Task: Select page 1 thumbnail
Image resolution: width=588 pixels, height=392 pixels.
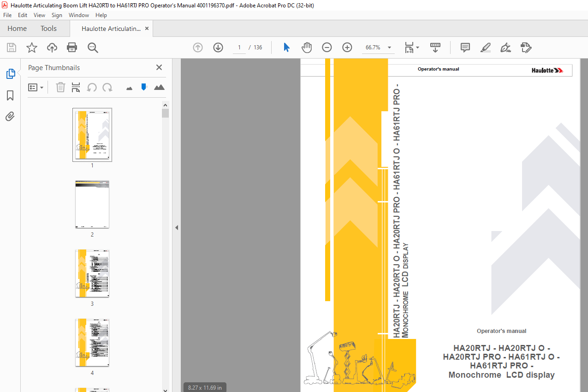Action: [x=92, y=135]
